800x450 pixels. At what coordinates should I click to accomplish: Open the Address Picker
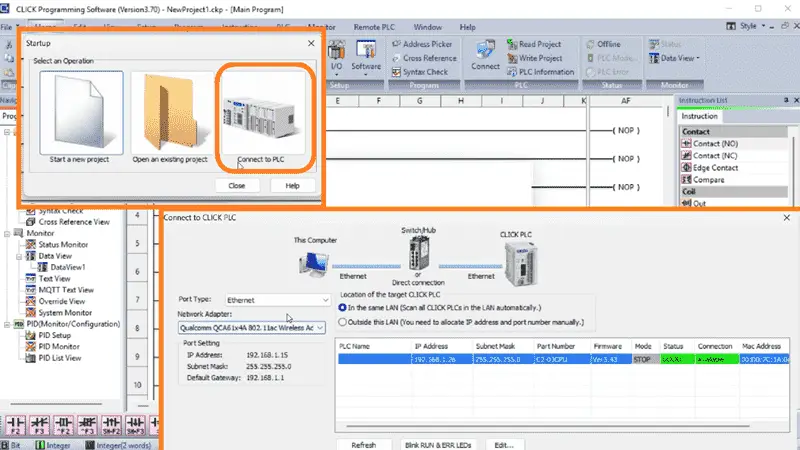pos(422,44)
